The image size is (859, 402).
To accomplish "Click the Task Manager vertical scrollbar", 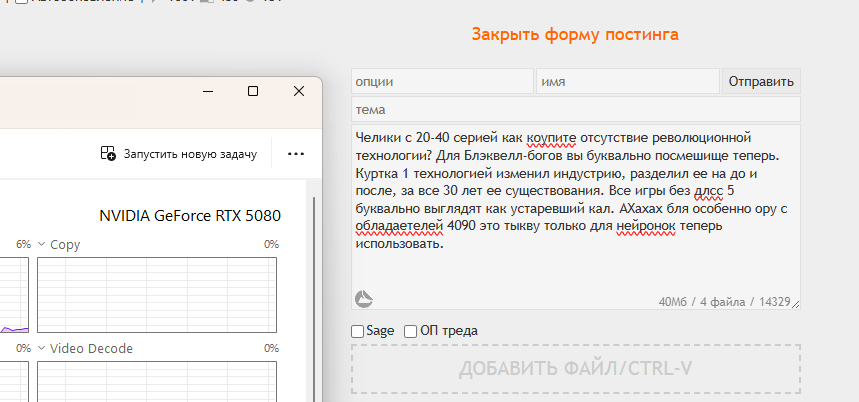I will (x=314, y=298).
